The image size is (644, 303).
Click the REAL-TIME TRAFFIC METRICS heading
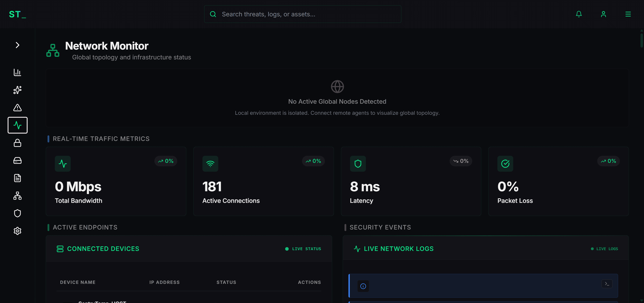(101, 139)
